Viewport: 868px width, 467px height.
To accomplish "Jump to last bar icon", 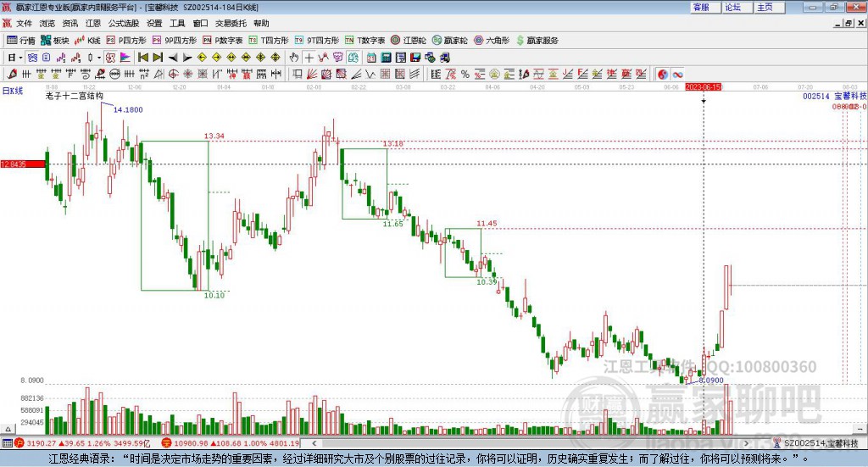I will point(158,58).
